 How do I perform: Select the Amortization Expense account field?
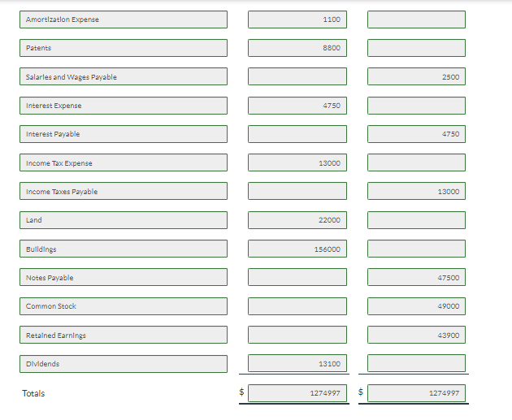coord(124,19)
